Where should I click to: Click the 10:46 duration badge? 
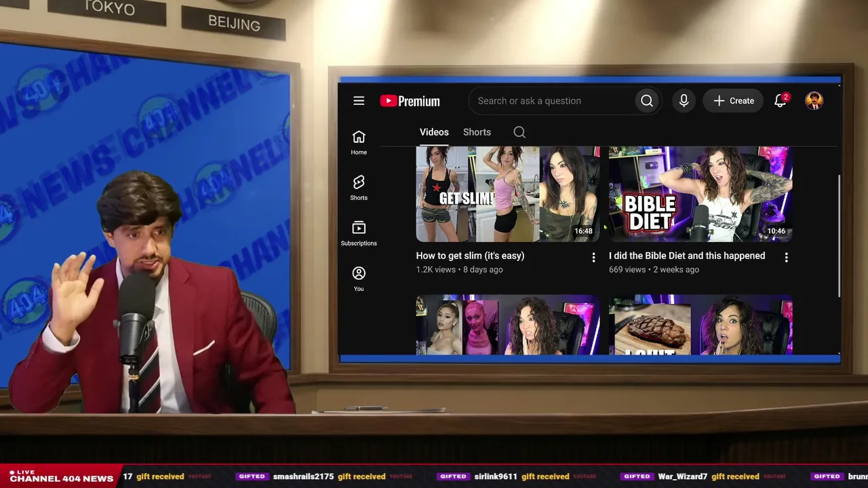point(776,231)
